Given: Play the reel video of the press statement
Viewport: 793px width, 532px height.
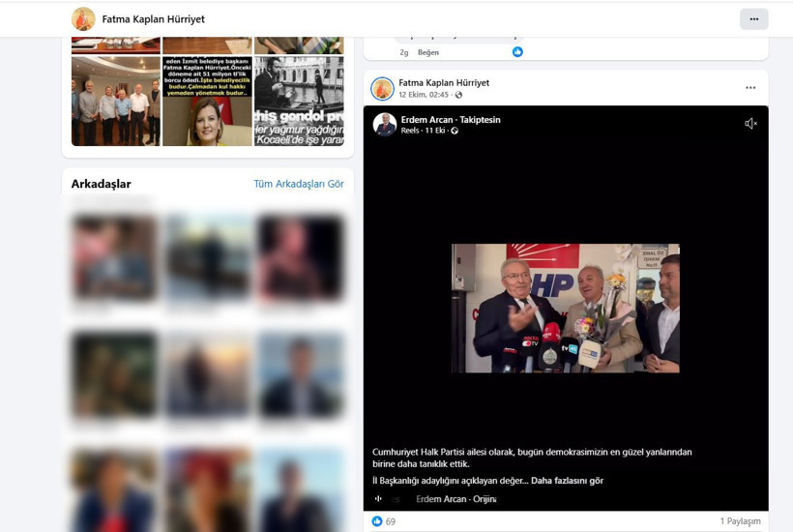Looking at the screenshot, I should 565,308.
